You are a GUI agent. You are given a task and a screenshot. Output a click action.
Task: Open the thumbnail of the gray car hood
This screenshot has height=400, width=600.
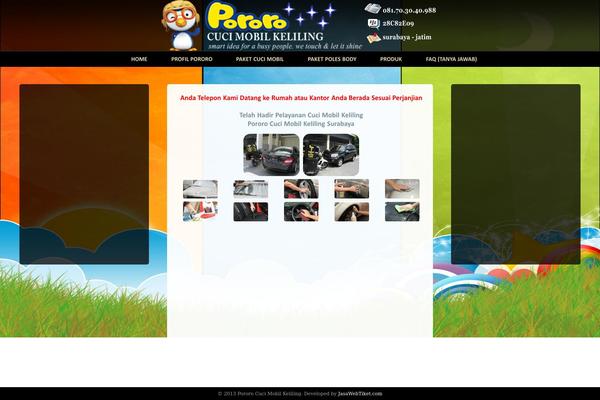pos(200,189)
